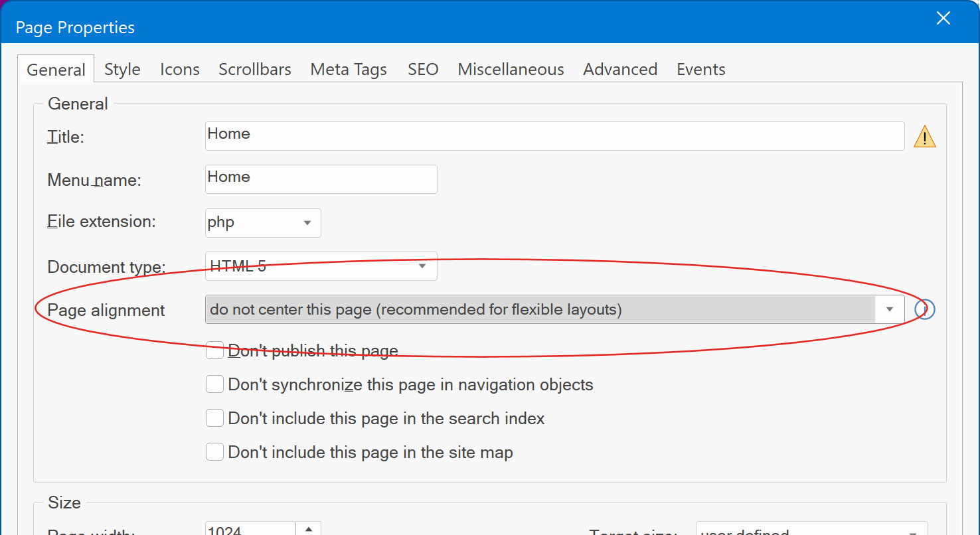Increase Page width with the up stepper
This screenshot has height=535, width=980.
[x=308, y=529]
